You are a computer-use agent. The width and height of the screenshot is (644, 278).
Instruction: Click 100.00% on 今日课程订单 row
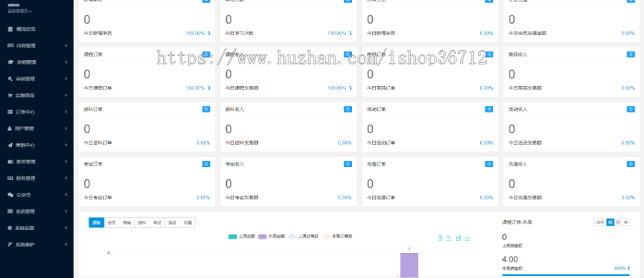(195, 88)
